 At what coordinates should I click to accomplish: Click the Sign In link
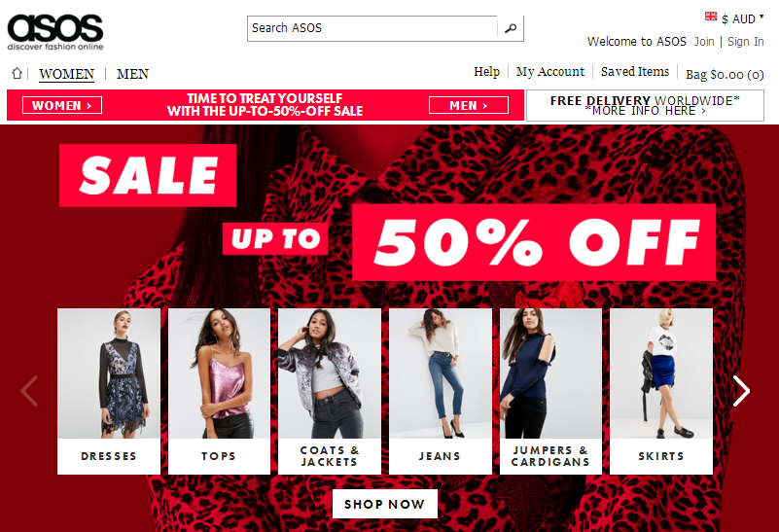click(x=746, y=42)
